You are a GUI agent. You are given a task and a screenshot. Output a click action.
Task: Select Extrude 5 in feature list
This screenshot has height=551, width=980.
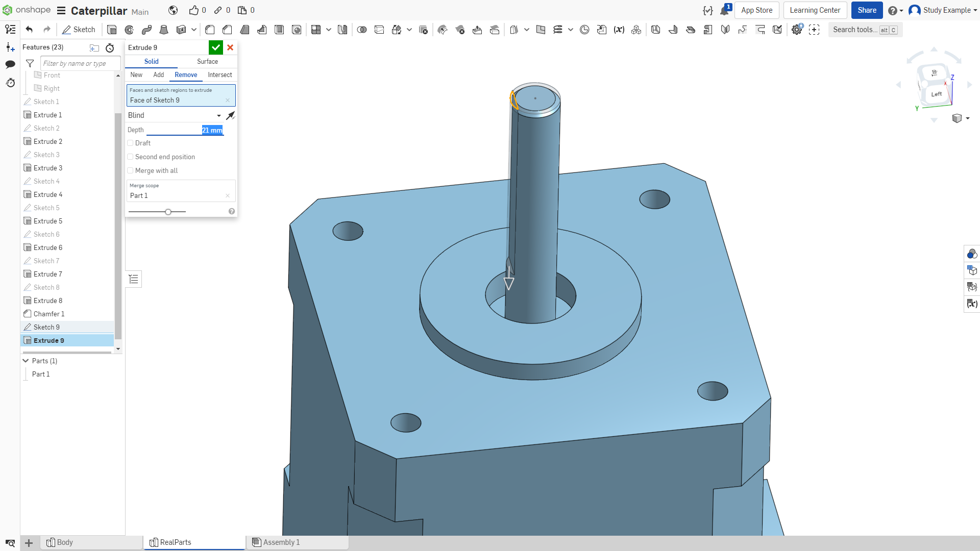tap(67, 221)
